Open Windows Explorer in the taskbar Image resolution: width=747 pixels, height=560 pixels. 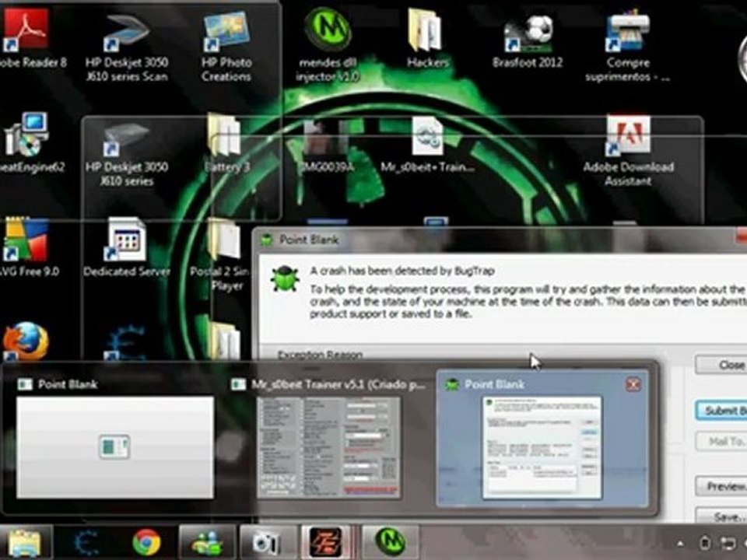click(25, 542)
